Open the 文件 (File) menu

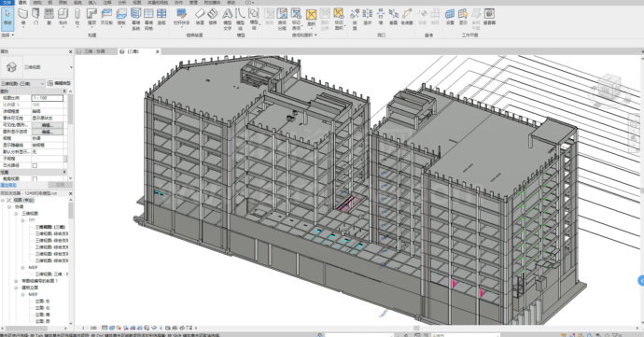[7, 3]
